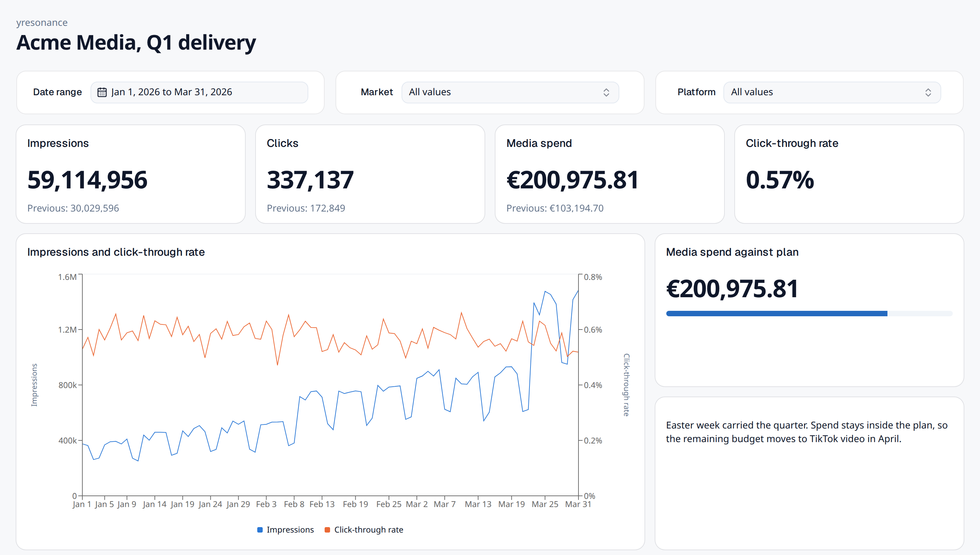Click the Impressions value 59,114,956

[x=87, y=180]
